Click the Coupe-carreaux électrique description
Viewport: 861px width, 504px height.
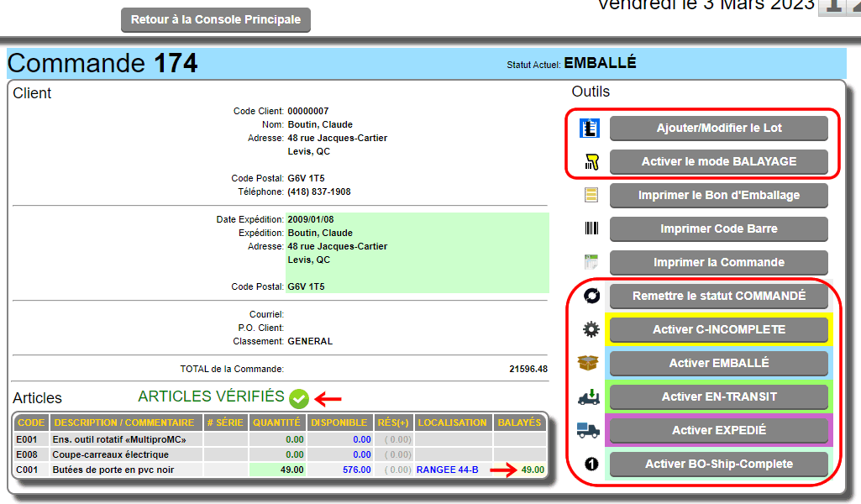point(110,454)
